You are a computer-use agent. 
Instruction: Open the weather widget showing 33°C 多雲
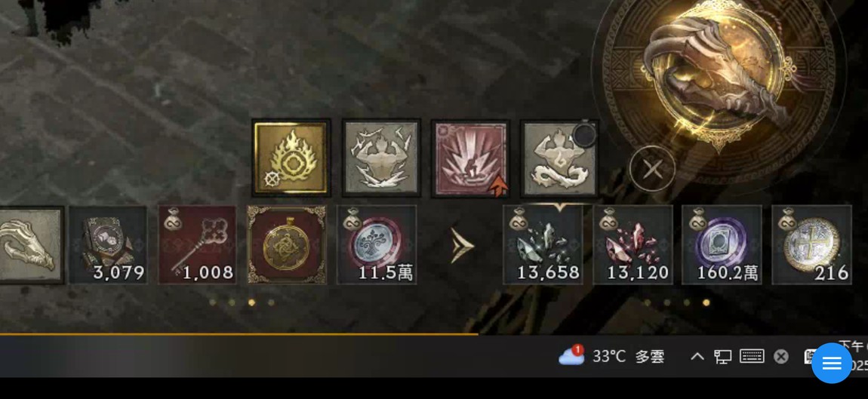pyautogui.click(x=611, y=356)
